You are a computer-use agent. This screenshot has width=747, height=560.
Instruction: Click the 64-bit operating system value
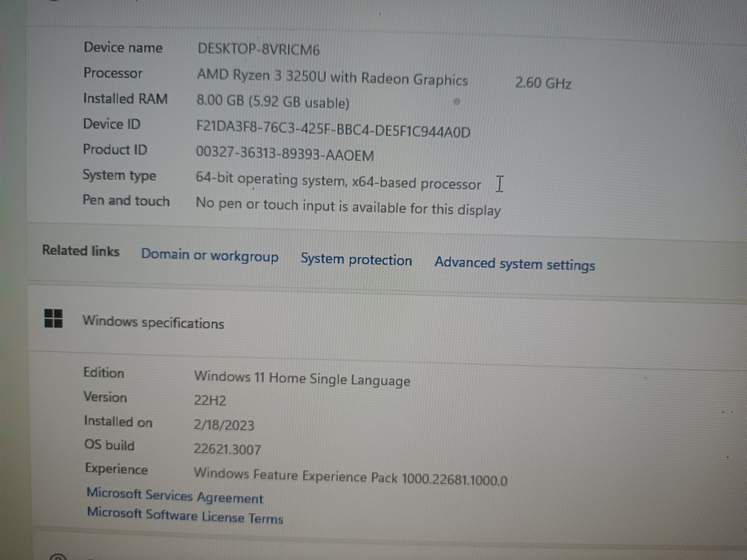click(x=339, y=181)
